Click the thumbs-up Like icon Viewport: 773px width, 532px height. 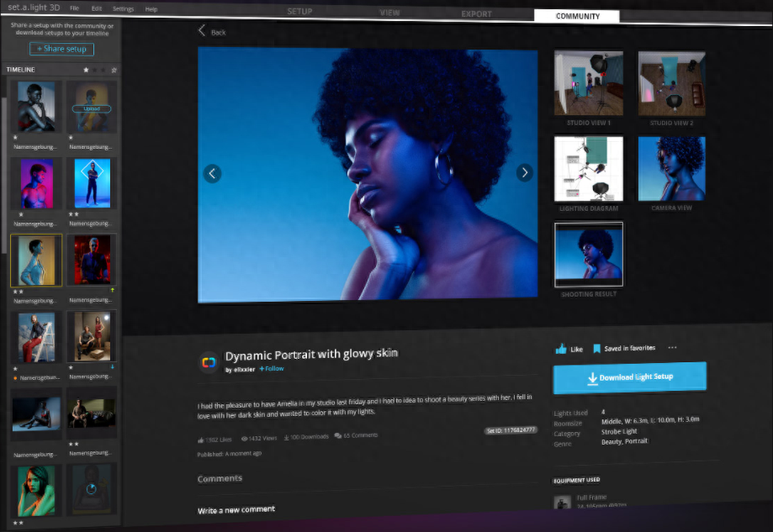(x=561, y=349)
